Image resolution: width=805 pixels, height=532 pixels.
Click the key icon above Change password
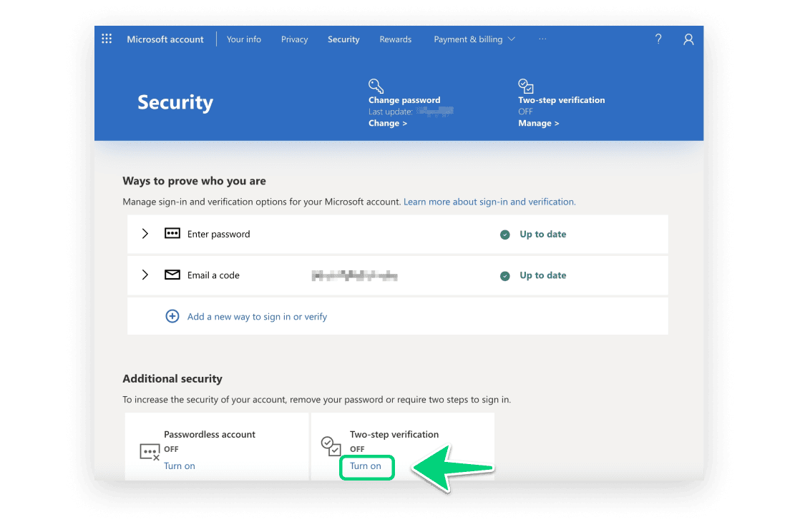376,86
